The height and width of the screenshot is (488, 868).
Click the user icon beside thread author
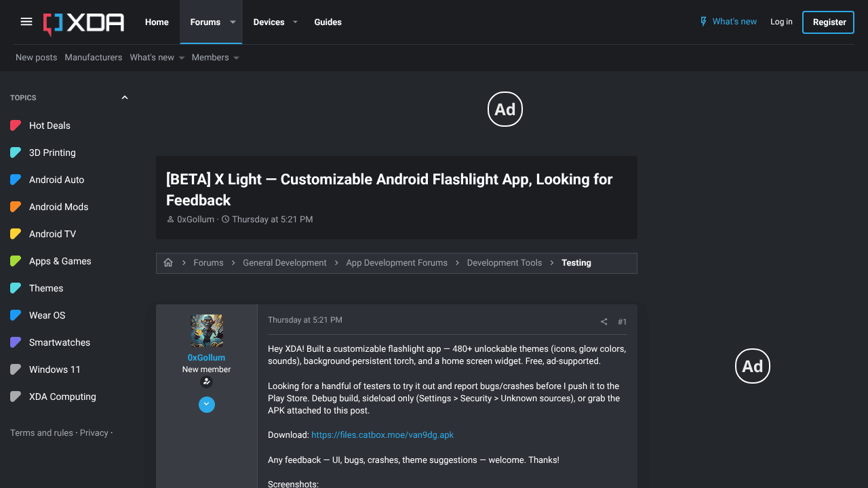(x=170, y=220)
